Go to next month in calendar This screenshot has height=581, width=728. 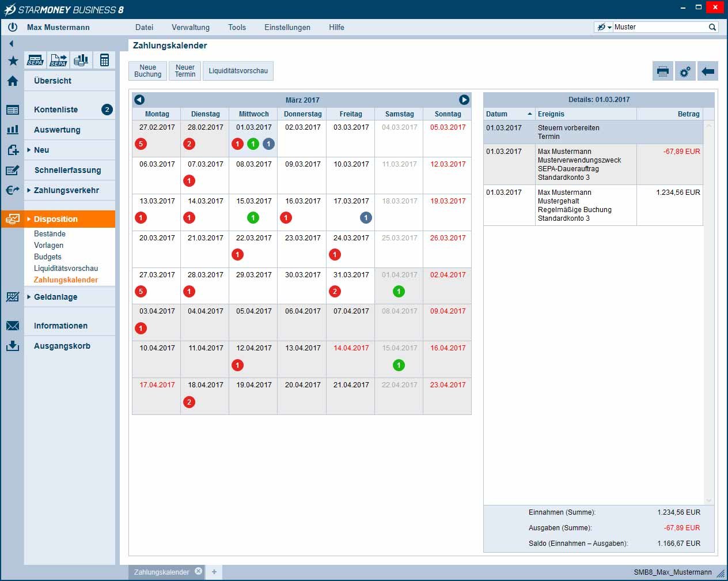464,100
